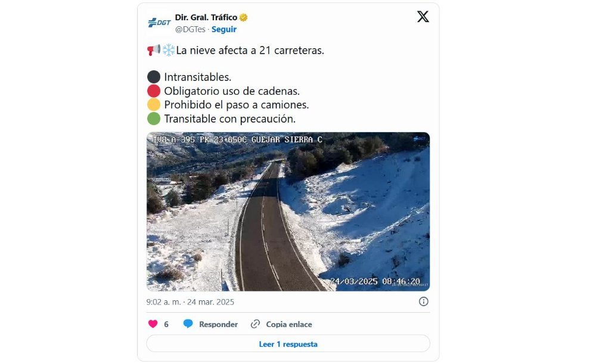Click the X logo icon
596x364 pixels.
click(x=423, y=17)
